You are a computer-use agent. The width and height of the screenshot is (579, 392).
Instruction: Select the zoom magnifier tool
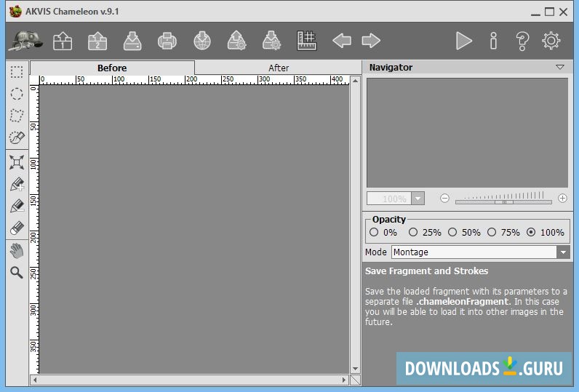[17, 273]
